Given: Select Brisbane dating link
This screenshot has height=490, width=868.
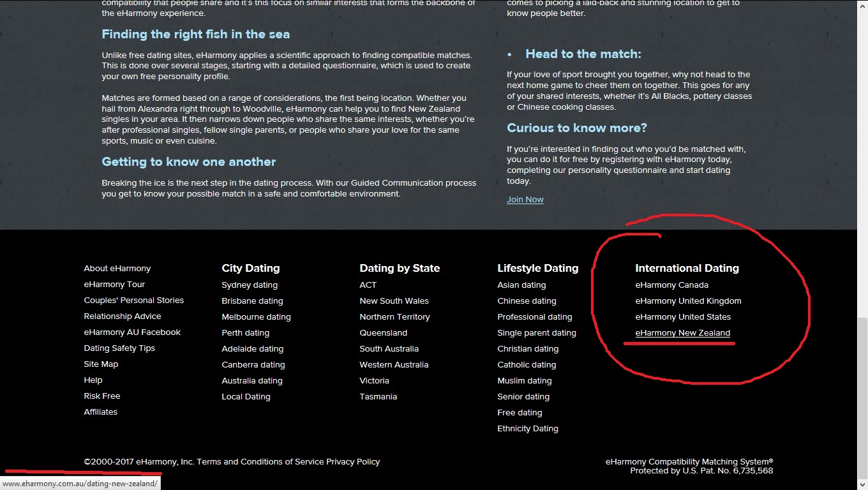Looking at the screenshot, I should coord(252,301).
